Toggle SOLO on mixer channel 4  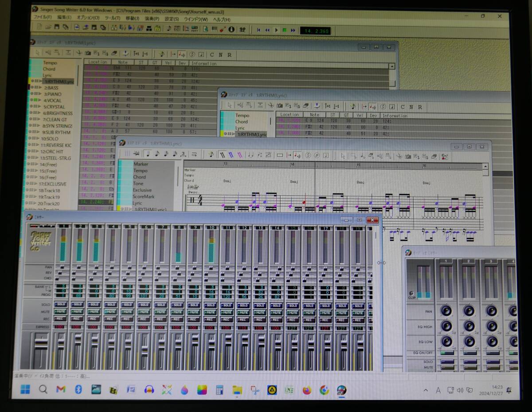click(111, 305)
